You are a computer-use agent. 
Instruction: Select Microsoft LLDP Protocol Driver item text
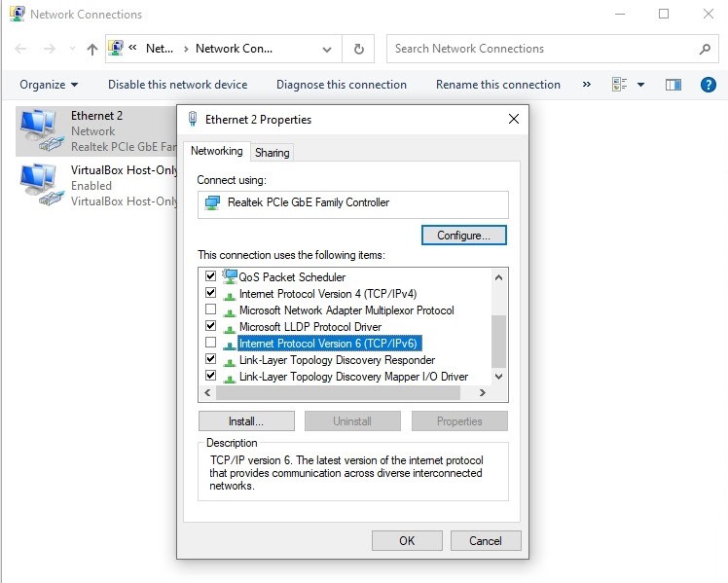tap(310, 327)
